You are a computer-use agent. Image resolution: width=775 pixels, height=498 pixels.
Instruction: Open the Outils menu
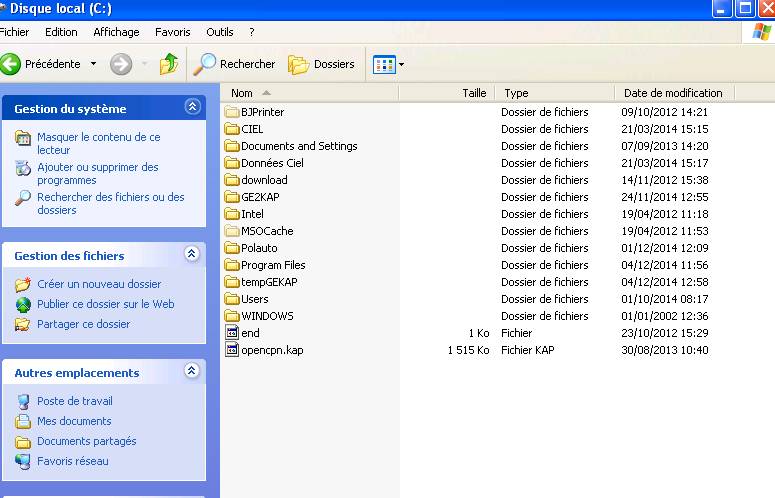point(219,32)
